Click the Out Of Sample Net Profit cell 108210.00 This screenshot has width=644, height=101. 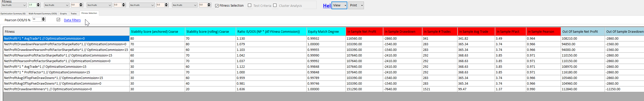pos(583,39)
